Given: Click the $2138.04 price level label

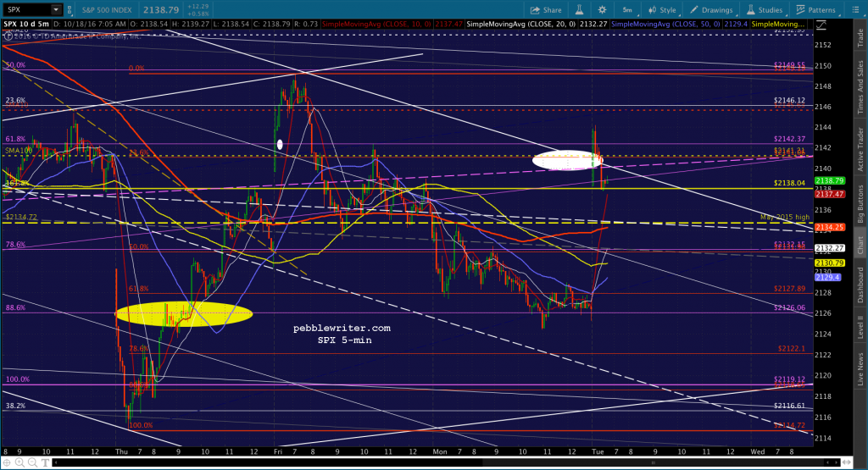Looking at the screenshot, I should 789,183.
